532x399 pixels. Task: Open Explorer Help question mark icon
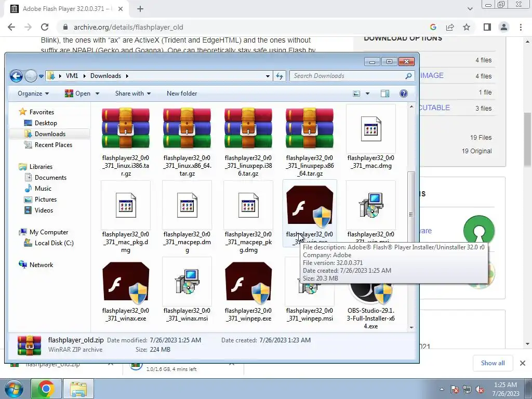tap(403, 94)
